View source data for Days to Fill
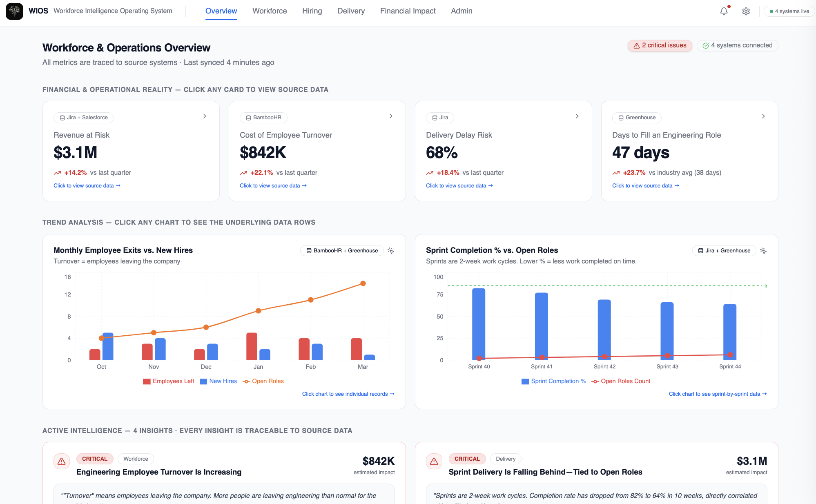The image size is (816, 504). click(646, 186)
